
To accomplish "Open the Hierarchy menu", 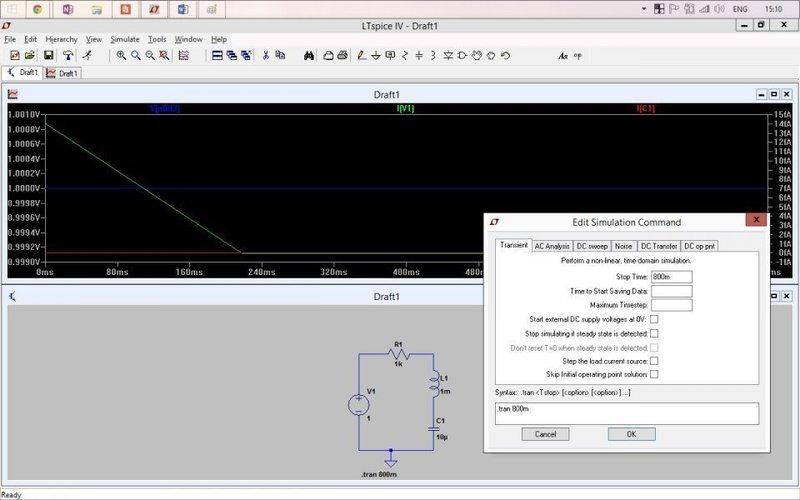I will click(x=61, y=39).
